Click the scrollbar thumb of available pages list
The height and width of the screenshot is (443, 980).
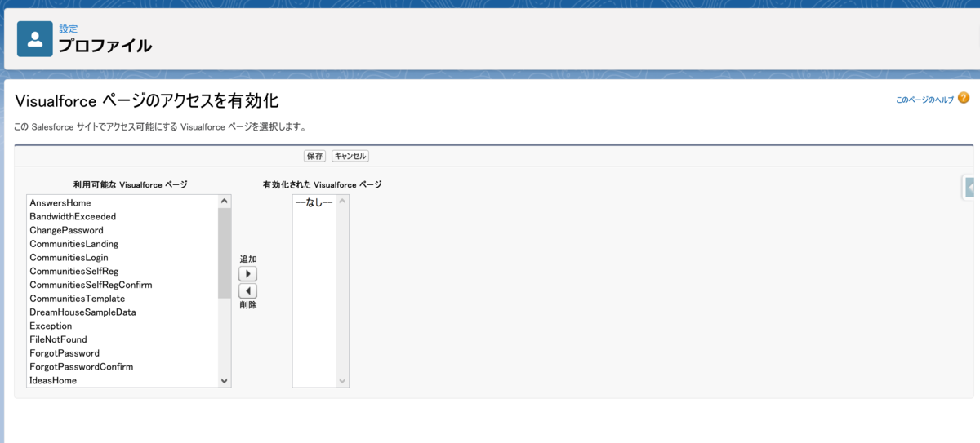click(x=225, y=253)
